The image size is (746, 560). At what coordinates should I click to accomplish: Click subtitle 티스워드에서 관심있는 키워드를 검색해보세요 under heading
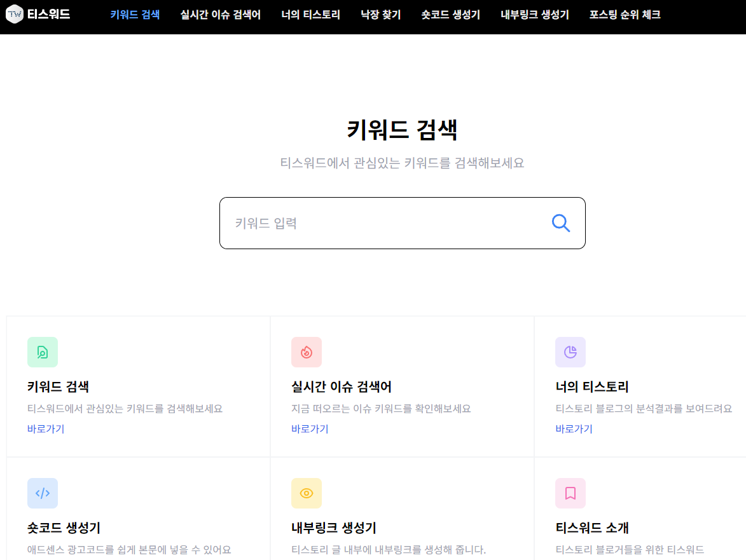click(402, 163)
